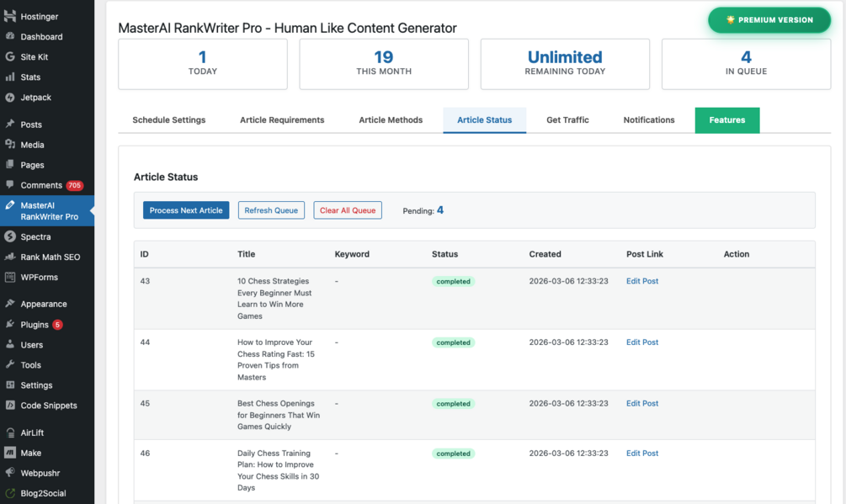Click the Premium Version button
This screenshot has height=504, width=846.
coord(769,20)
